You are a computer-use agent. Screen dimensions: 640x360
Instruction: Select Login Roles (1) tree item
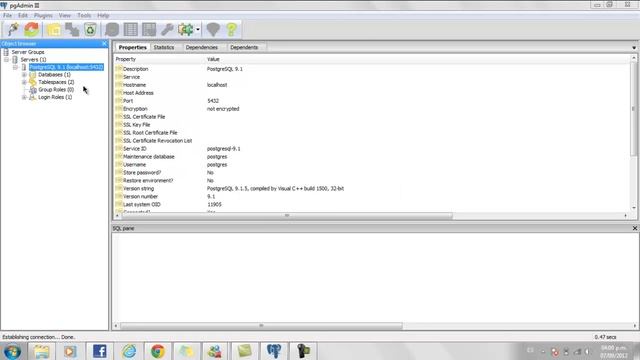pyautogui.click(x=55, y=97)
